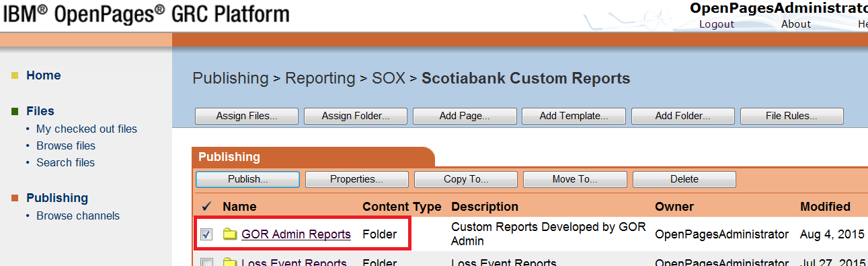Click the Name column header
The image size is (868, 266).
coord(239,207)
